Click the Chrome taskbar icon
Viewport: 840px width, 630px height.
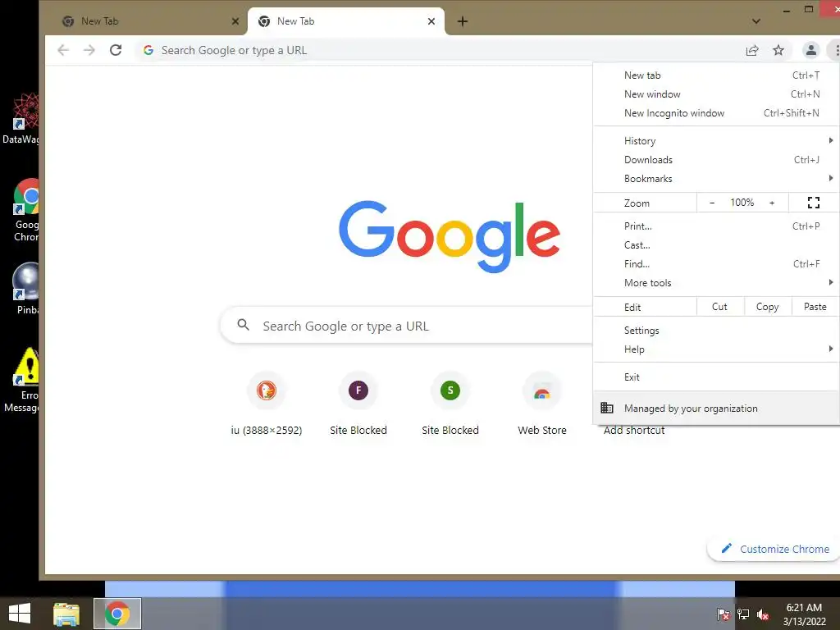(x=117, y=614)
